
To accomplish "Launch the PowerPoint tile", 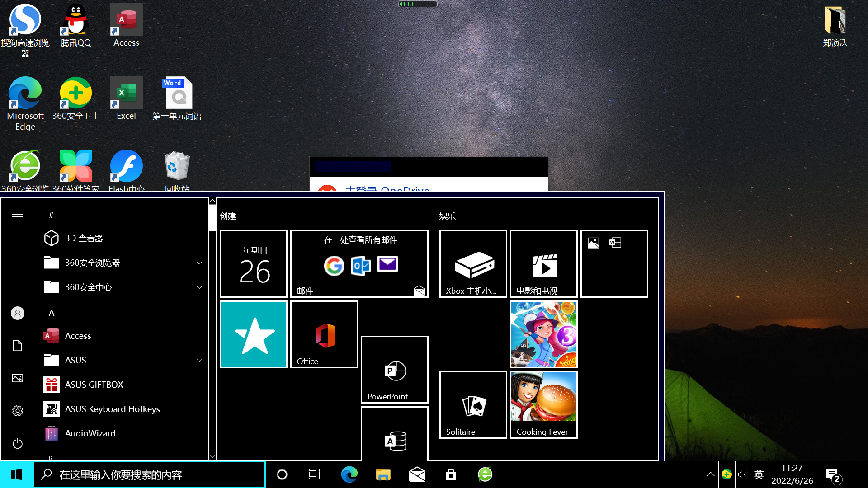I will 395,370.
